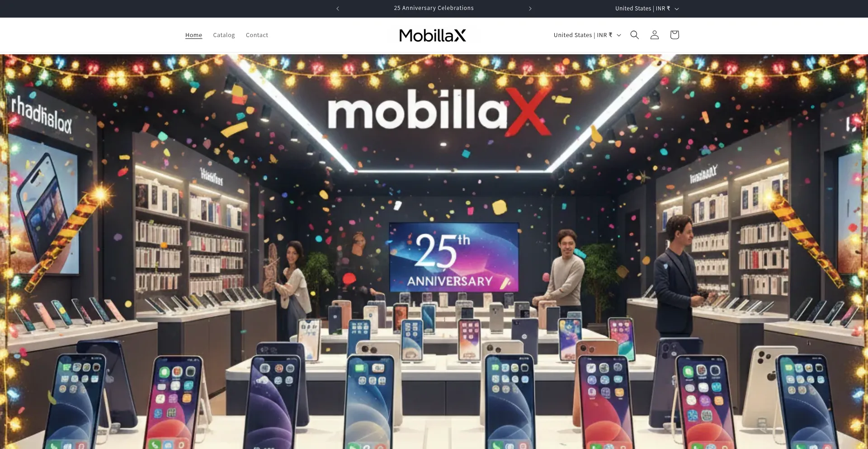Screen dimensions: 868x449
Task: Expand top bar country/currency chevron
Action: [x=677, y=9]
